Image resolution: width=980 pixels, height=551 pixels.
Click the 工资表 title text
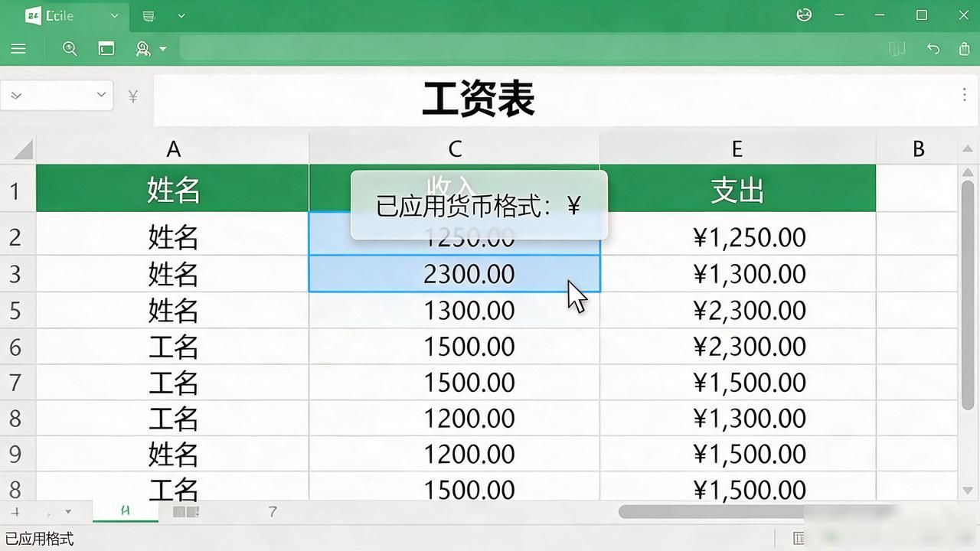[479, 99]
